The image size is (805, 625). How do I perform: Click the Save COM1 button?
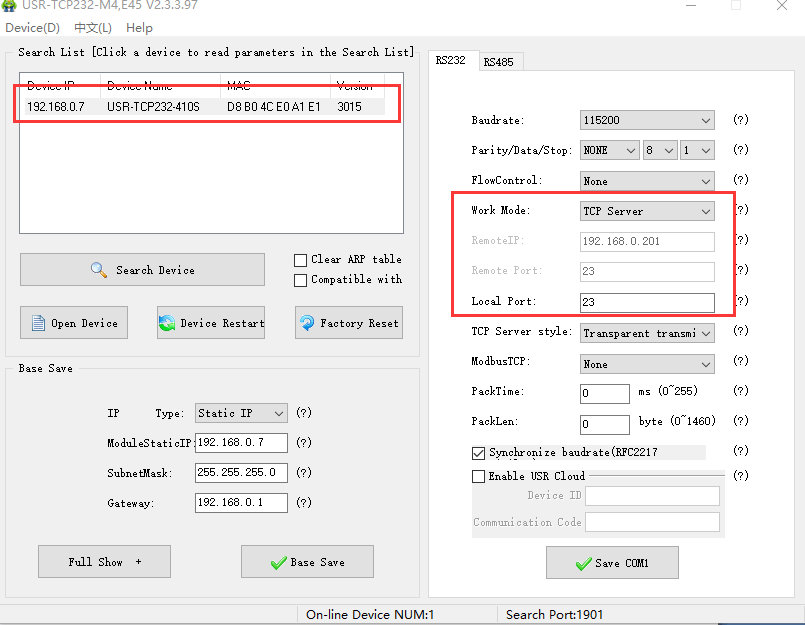(612, 563)
